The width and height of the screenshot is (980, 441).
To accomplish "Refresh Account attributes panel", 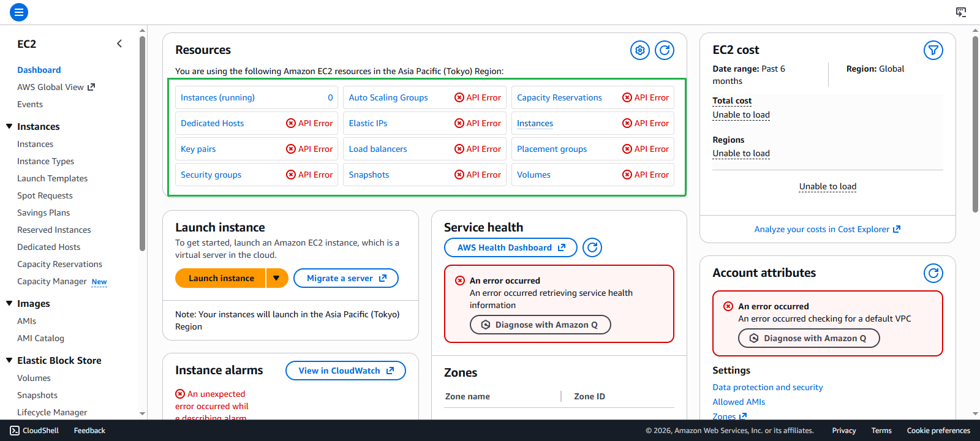I will tap(933, 273).
